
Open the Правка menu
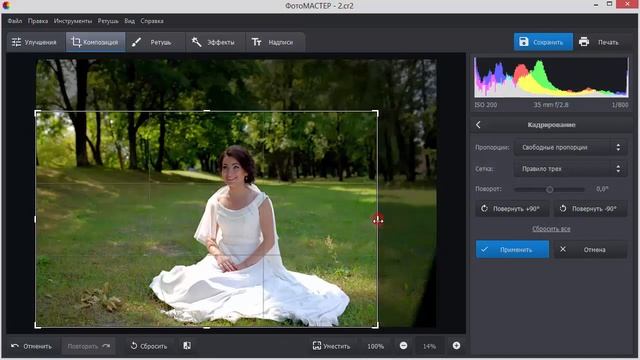(38, 21)
